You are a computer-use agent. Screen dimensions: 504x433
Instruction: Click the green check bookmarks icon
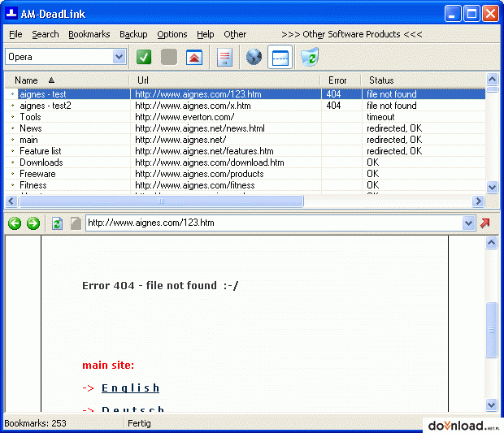[144, 57]
